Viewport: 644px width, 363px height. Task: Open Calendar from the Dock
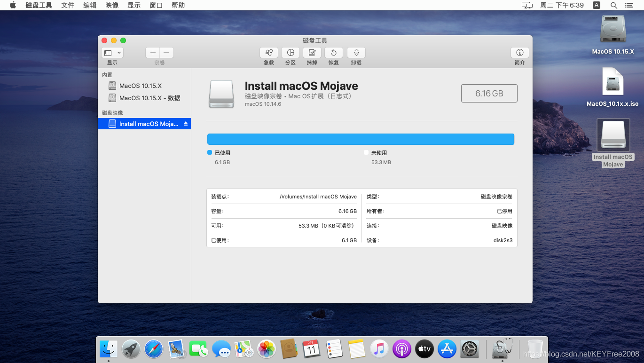click(x=311, y=349)
